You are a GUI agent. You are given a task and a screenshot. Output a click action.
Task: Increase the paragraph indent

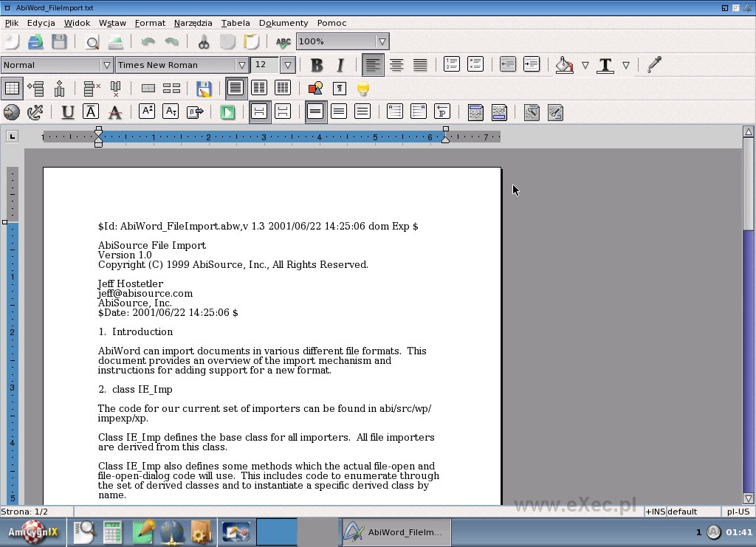532,65
